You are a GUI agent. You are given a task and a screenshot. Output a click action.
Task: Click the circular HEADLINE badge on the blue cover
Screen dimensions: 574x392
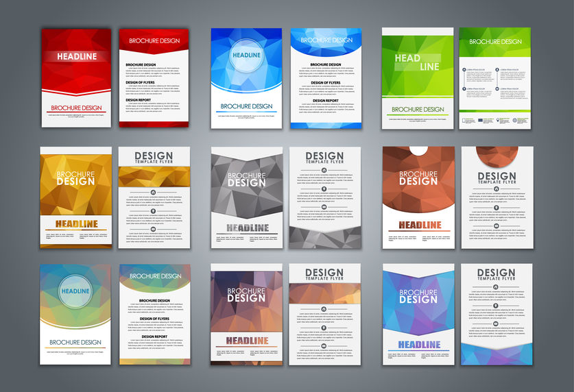tap(246, 56)
